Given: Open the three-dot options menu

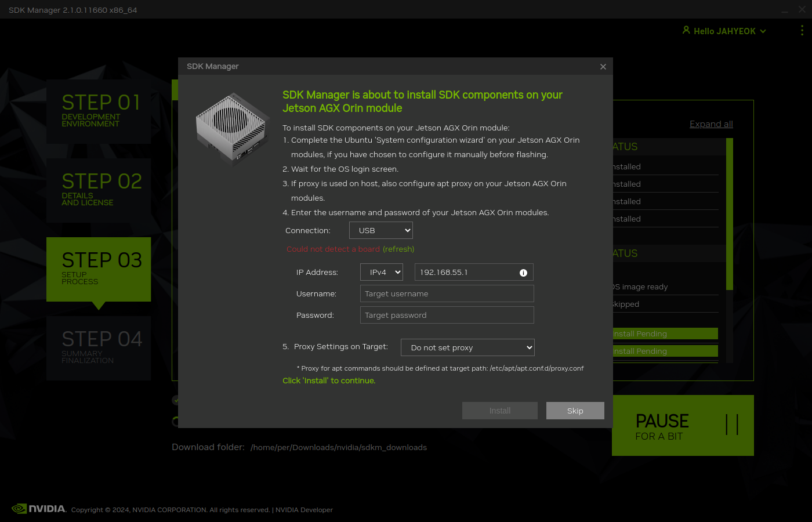Looking at the screenshot, I should point(802,31).
